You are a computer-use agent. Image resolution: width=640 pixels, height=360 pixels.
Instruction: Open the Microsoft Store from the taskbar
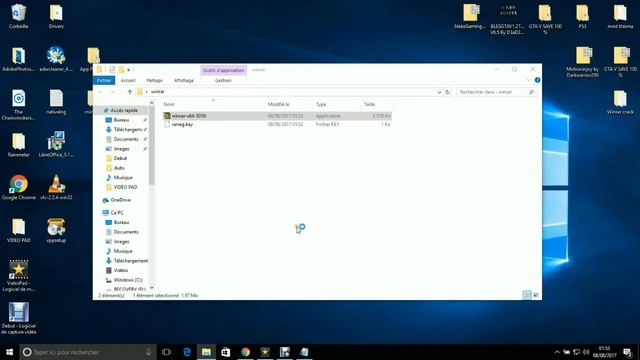point(226,352)
